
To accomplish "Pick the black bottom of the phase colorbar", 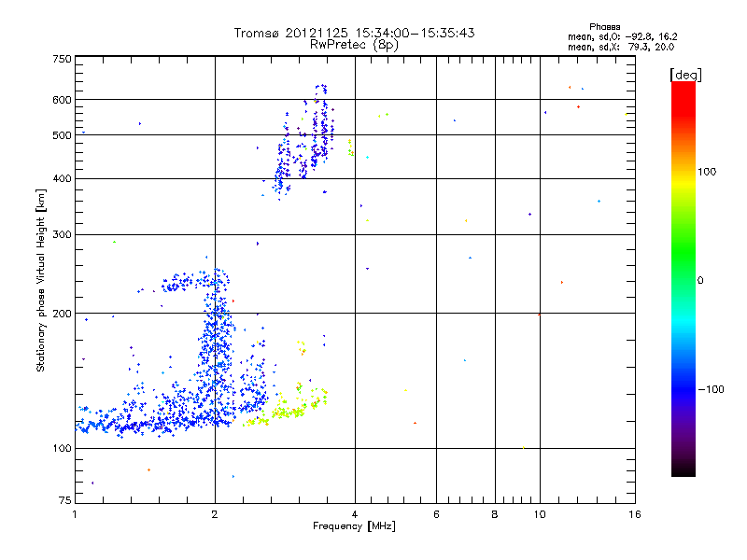I will [684, 469].
